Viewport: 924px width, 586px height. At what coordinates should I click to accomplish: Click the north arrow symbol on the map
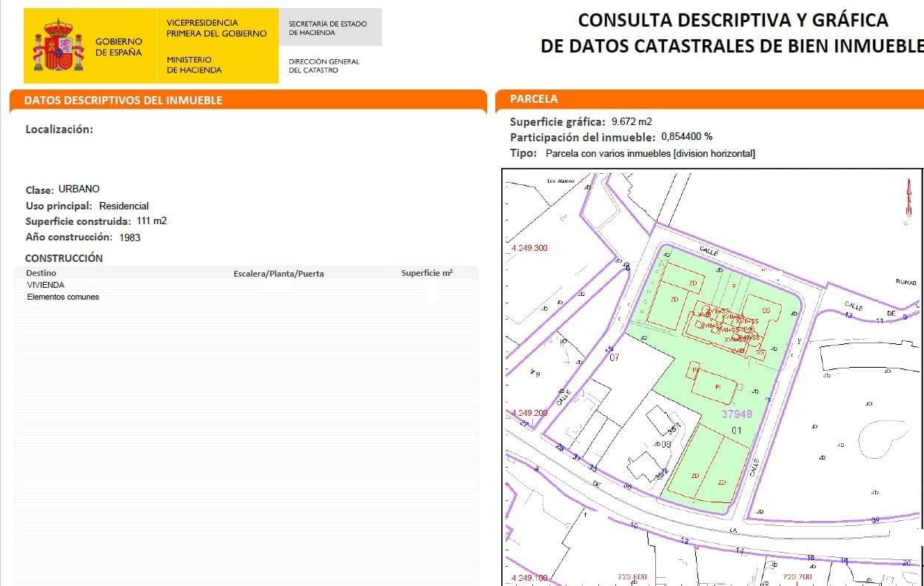click(908, 194)
